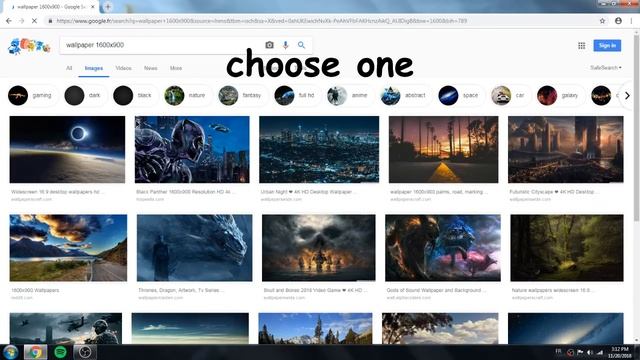Open the Black Panther wallpaper thumbnail
640x360 pixels.
point(192,149)
